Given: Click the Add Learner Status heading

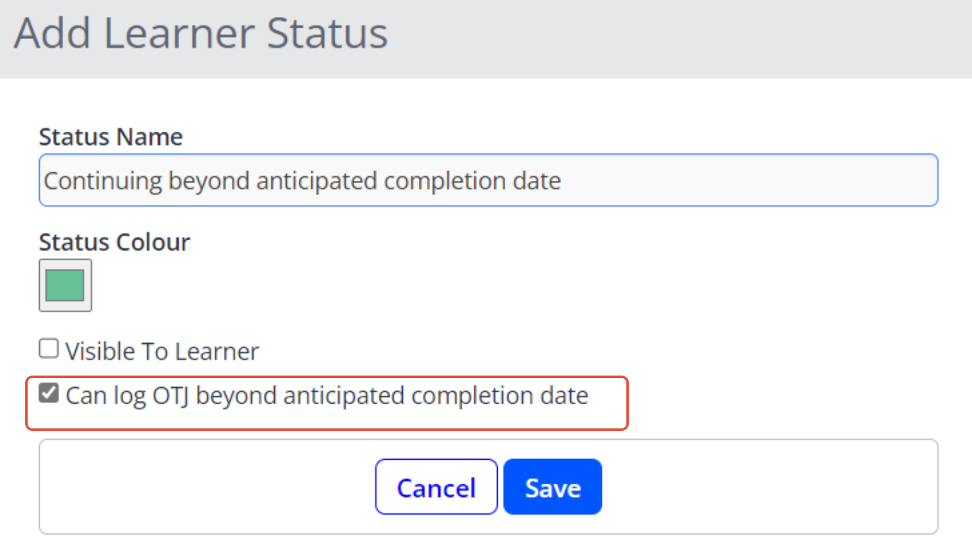Looking at the screenshot, I should [x=201, y=33].
